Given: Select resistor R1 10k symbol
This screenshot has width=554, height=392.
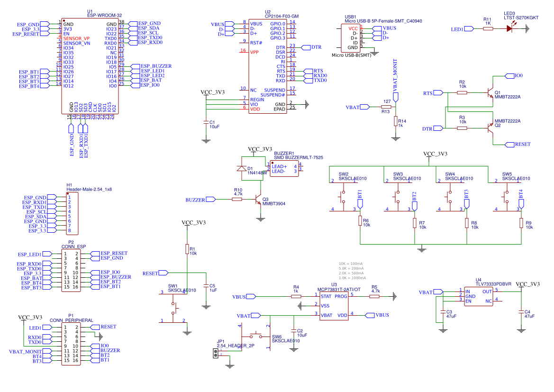Looking at the screenshot, I should pyautogui.click(x=187, y=249).
